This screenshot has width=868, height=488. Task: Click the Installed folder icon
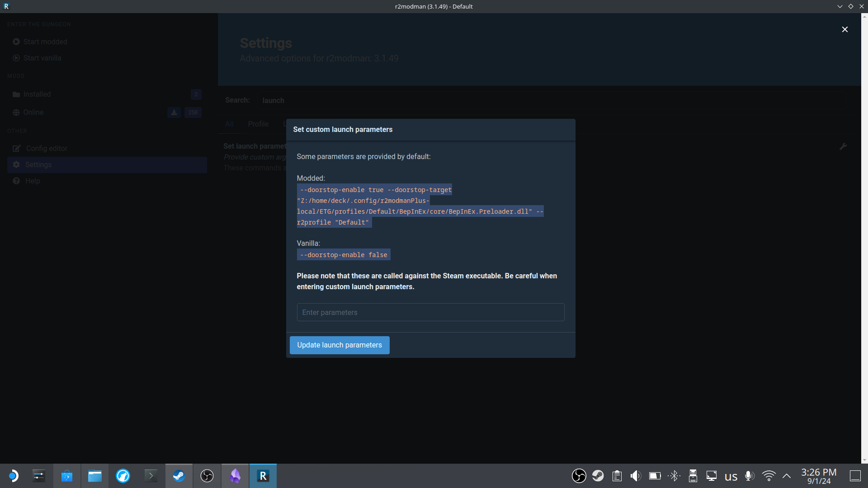(16, 94)
